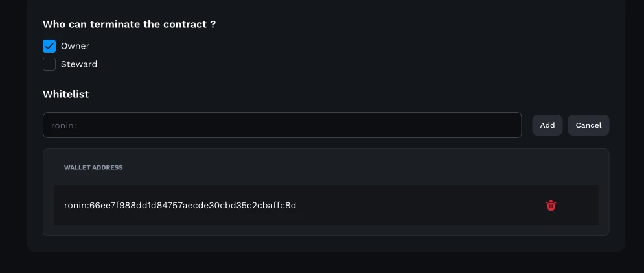Enable the Steward checkbox

point(49,64)
